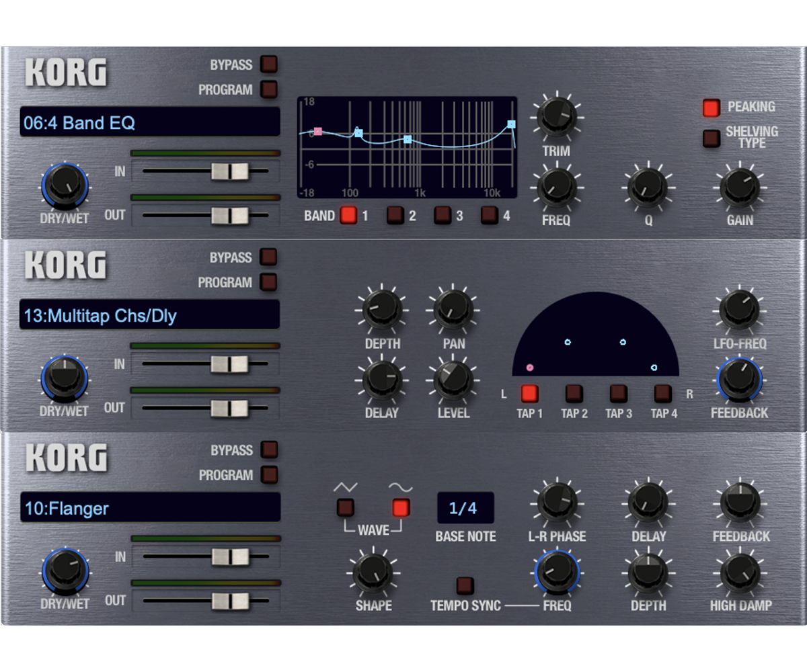Toggle PROGRAM on the 4 Band EQ unit
This screenshot has height=672, width=807.
[269, 89]
